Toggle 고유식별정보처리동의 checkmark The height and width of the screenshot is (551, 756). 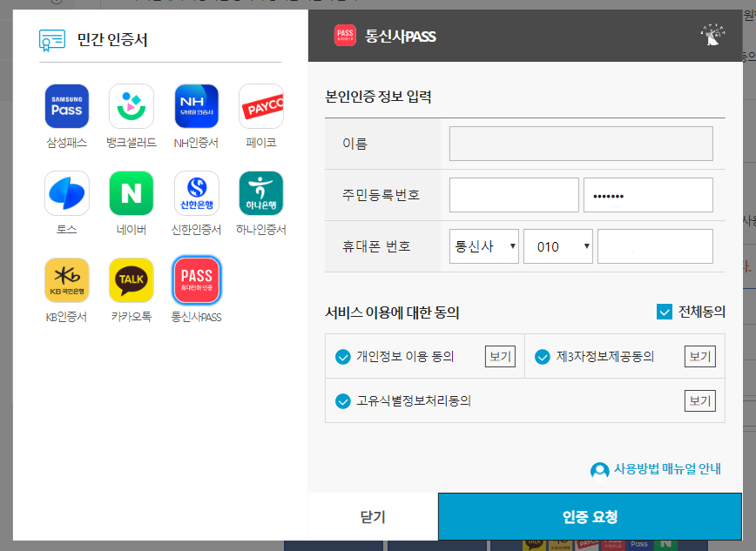(343, 401)
